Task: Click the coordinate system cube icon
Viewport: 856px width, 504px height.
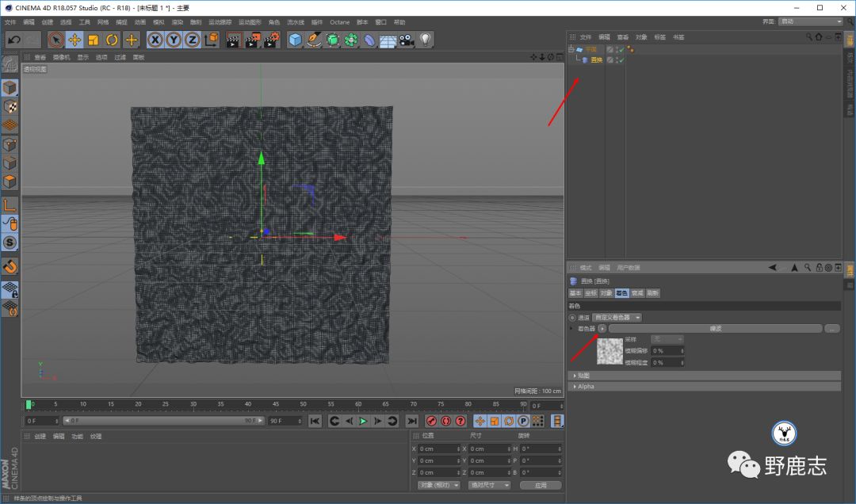Action: pos(211,40)
